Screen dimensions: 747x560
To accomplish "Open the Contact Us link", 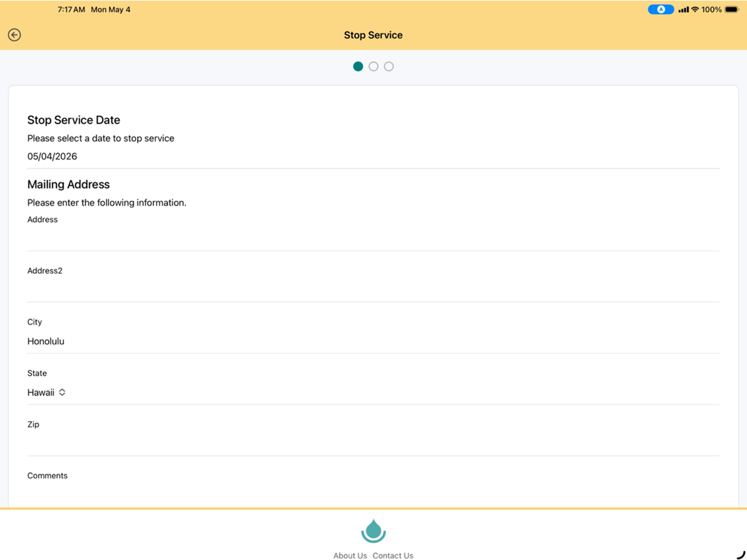I will click(x=393, y=556).
